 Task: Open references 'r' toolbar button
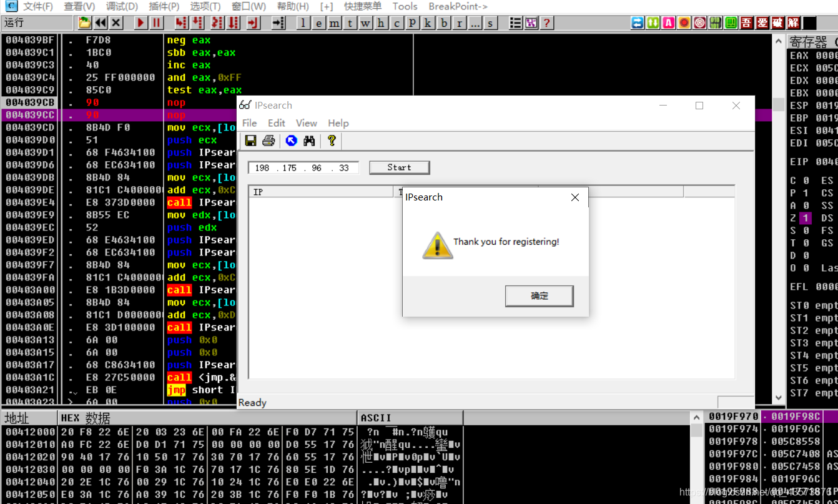[x=460, y=23]
